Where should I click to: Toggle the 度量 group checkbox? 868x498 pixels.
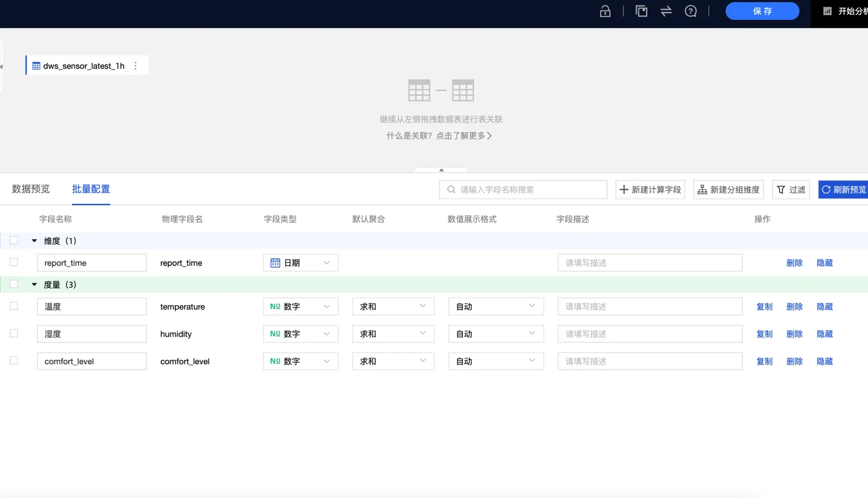coord(14,284)
